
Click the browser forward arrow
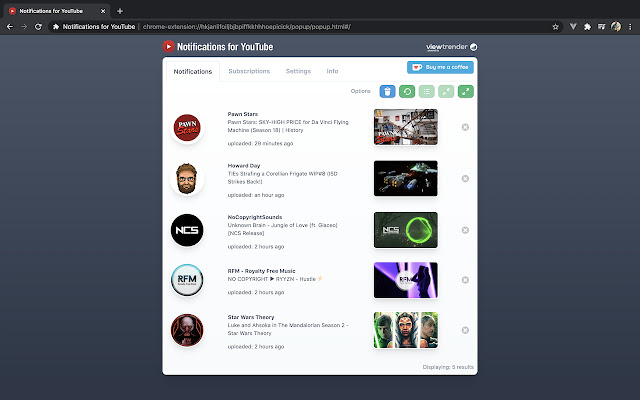coord(24,27)
